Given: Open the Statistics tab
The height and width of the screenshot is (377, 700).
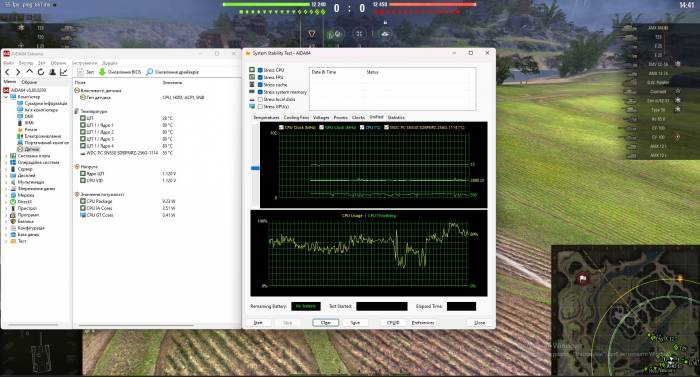Looking at the screenshot, I should coord(396,117).
